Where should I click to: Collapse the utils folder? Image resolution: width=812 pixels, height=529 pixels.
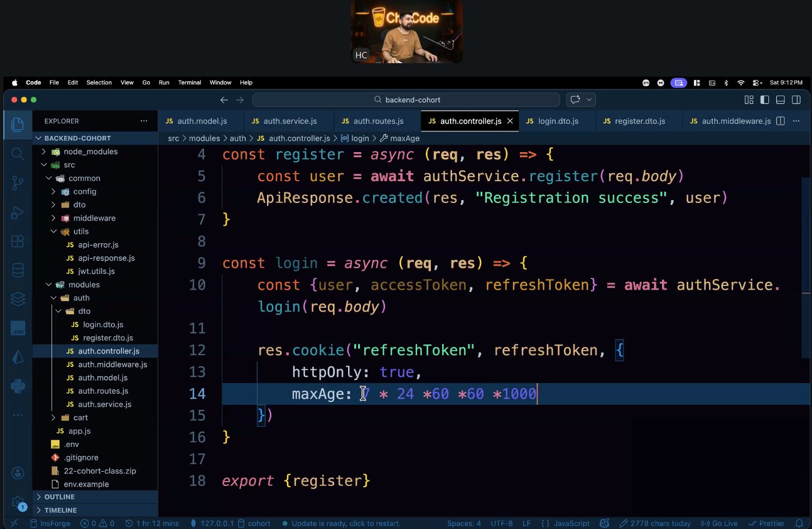tap(81, 232)
